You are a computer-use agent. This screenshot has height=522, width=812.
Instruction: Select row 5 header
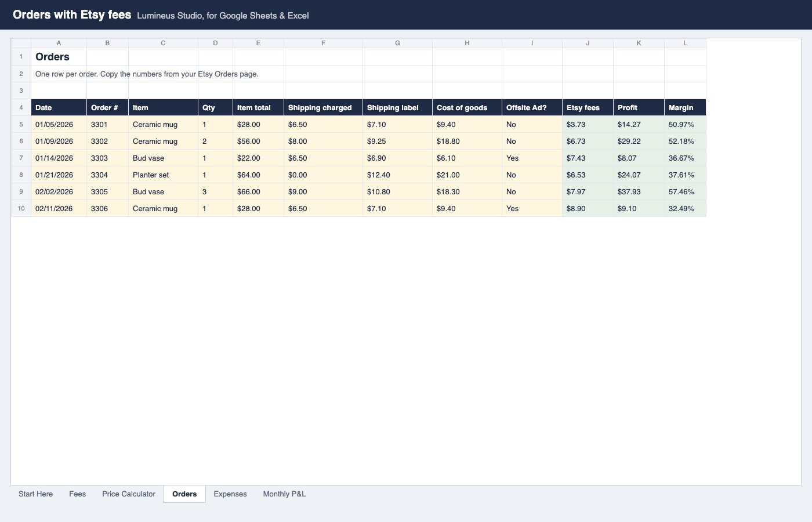coord(21,125)
